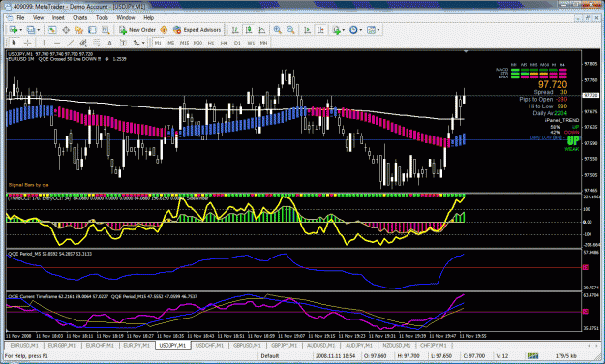This screenshot has width=605, height=364.
Task: Show the Data Window via toolbar icon
Action: point(66,30)
